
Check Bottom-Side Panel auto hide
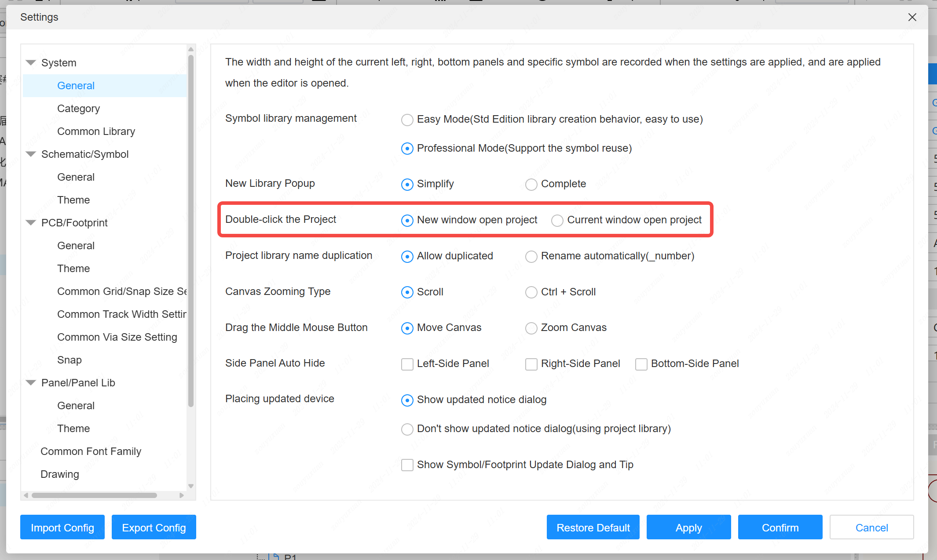[641, 364]
